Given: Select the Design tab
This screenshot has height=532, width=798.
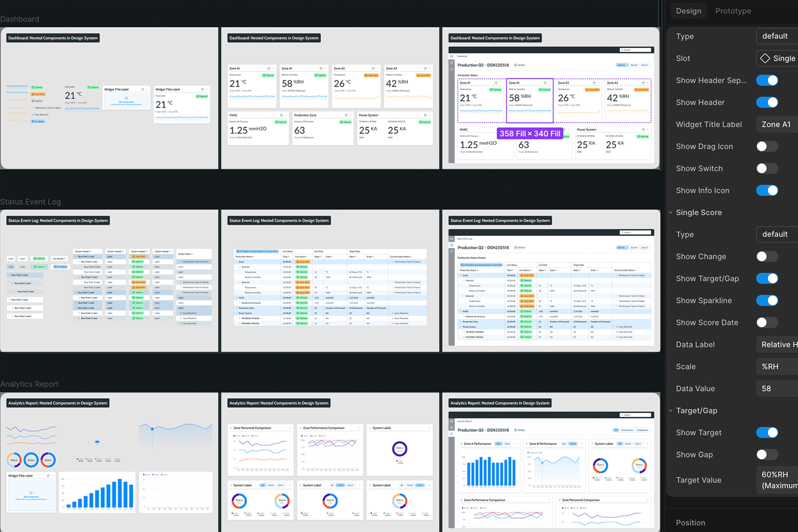Looking at the screenshot, I should (688, 11).
